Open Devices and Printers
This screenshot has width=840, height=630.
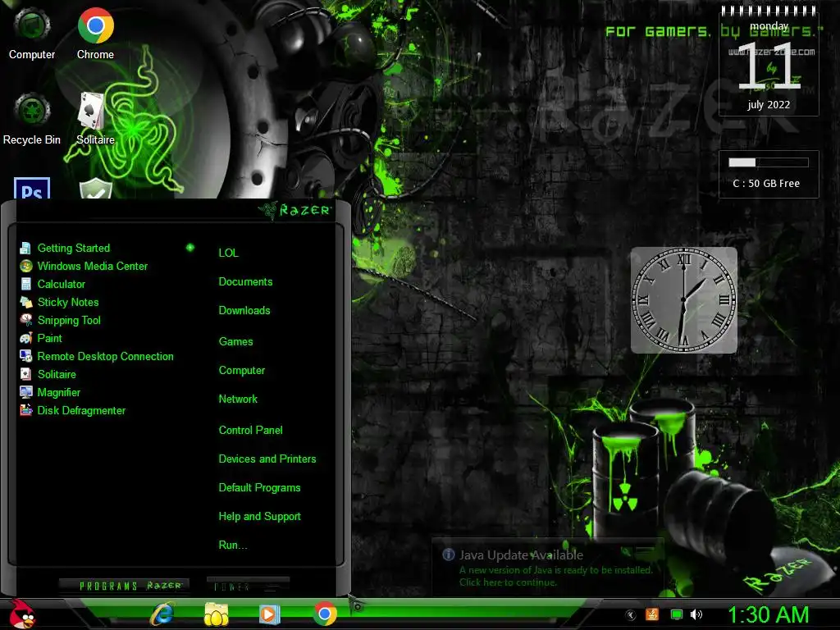coord(267,459)
